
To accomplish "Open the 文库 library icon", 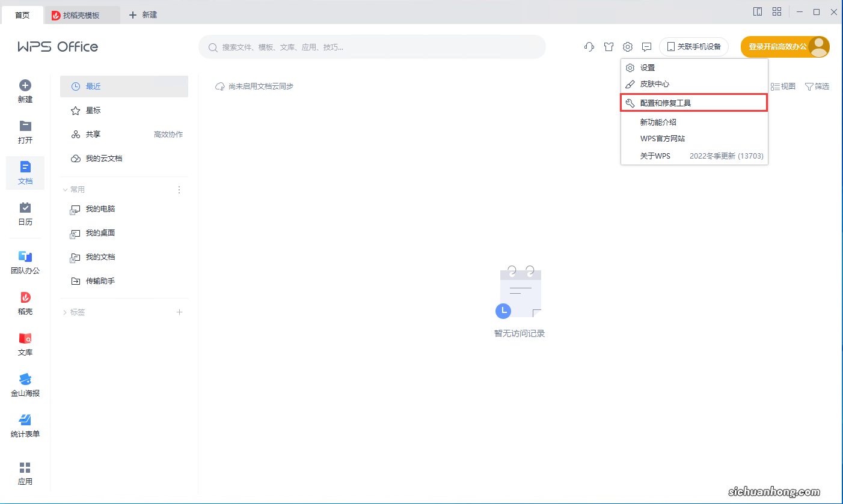I will (x=25, y=338).
